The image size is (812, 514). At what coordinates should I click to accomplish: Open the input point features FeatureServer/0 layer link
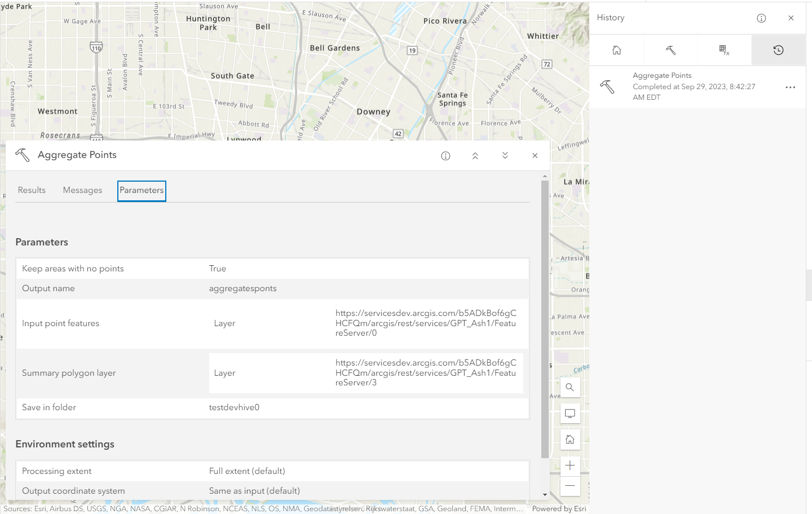(426, 323)
